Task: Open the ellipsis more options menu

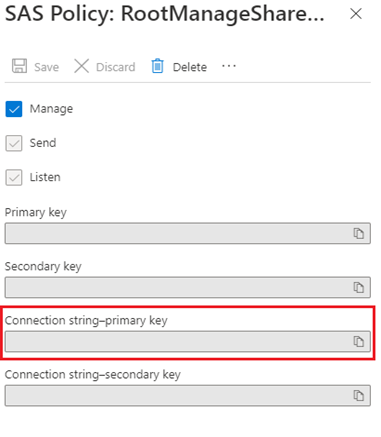Action: coord(229,66)
